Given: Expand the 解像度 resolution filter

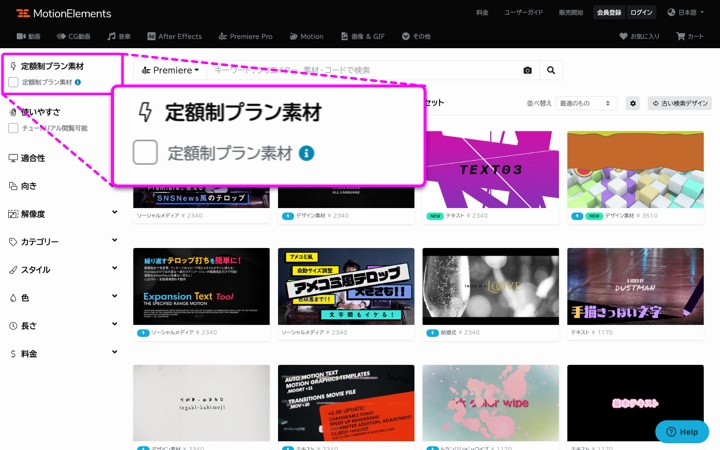Looking at the screenshot, I should [x=63, y=214].
